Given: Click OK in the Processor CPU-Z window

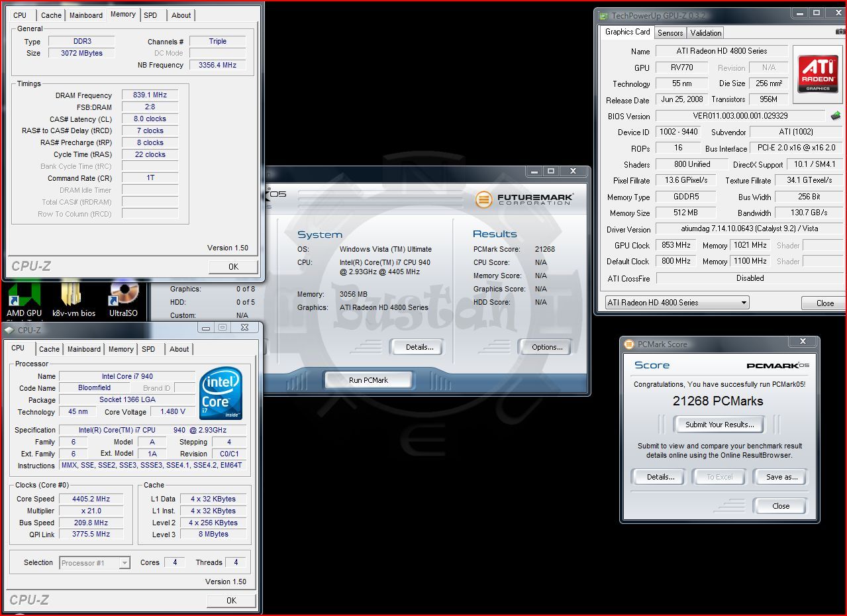Looking at the screenshot, I should (x=231, y=601).
